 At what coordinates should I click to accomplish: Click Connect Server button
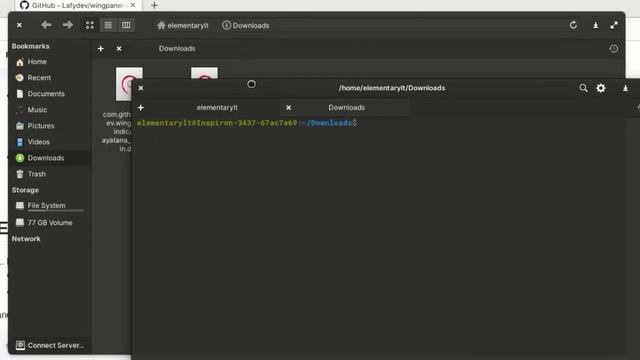click(x=49, y=345)
